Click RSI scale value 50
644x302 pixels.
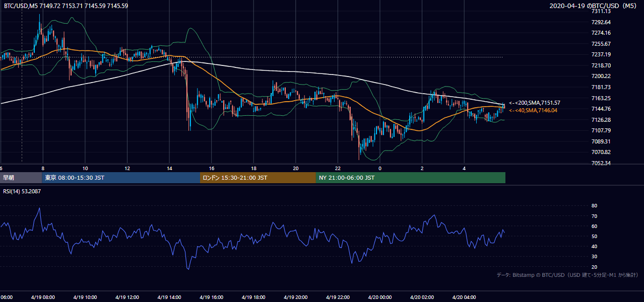coord(594,236)
